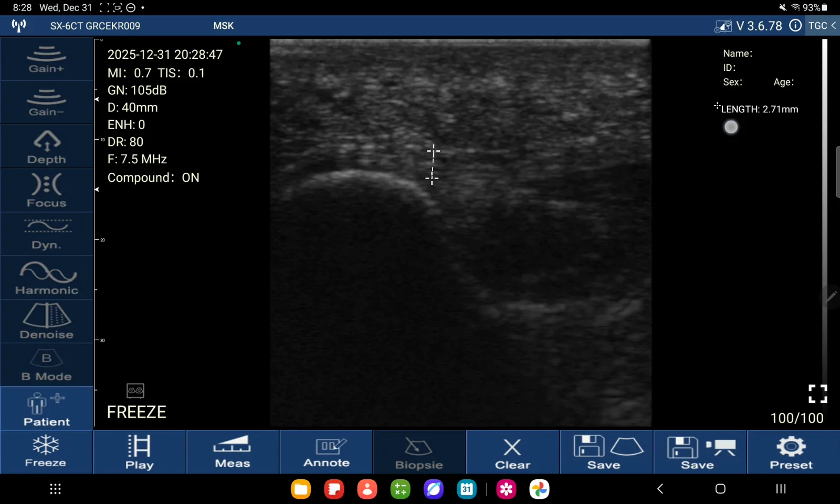Open the yellow Files app
840x504 pixels.
point(301,489)
